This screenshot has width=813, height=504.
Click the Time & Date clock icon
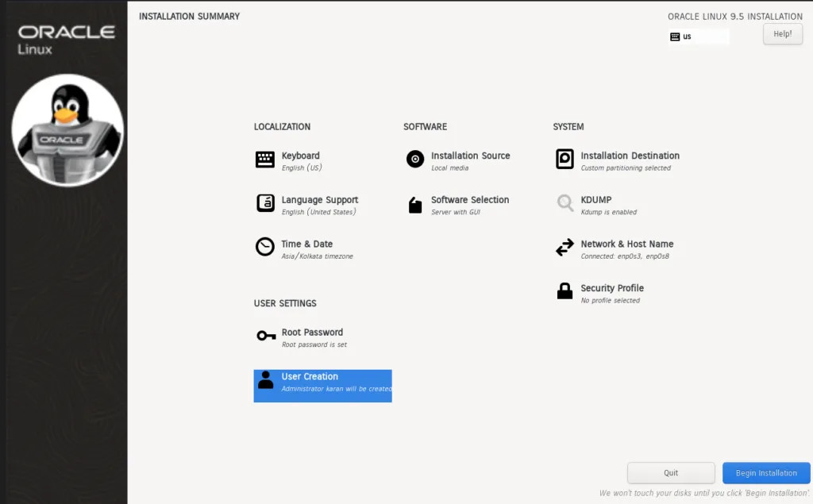point(265,247)
